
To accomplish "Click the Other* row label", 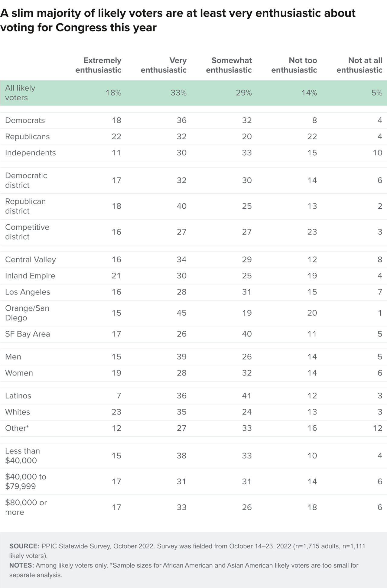I will pos(17,428).
